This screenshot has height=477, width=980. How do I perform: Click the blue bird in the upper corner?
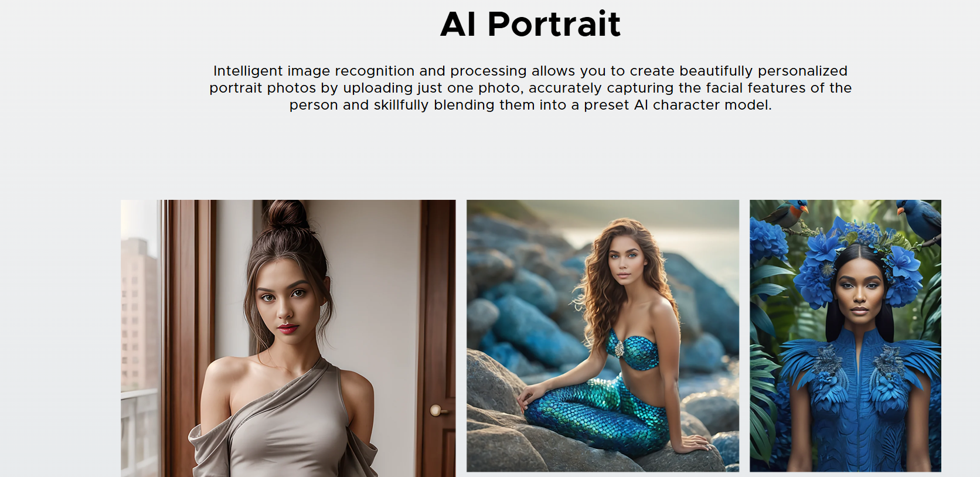[918, 218]
